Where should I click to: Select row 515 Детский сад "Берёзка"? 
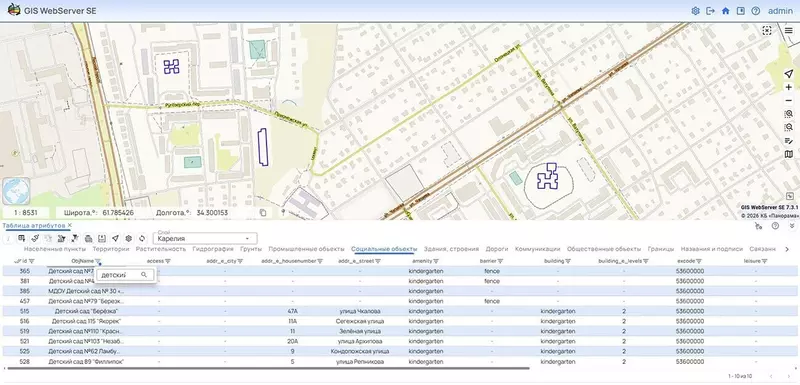pos(400,311)
